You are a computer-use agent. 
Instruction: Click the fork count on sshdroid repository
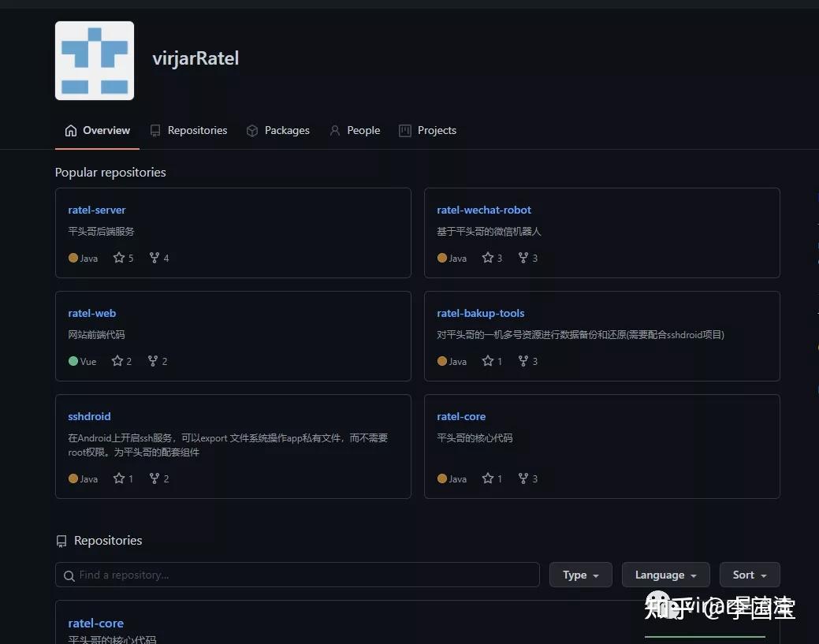coord(158,478)
